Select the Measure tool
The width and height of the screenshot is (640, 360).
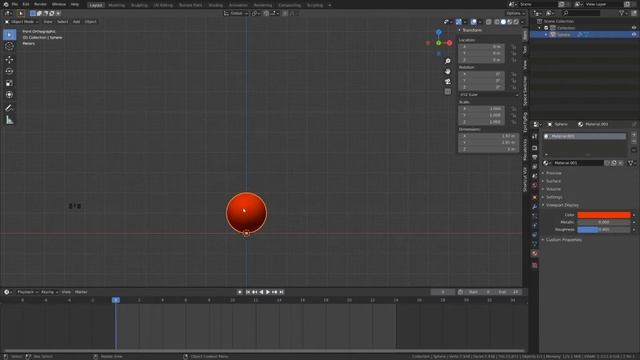(x=9, y=120)
